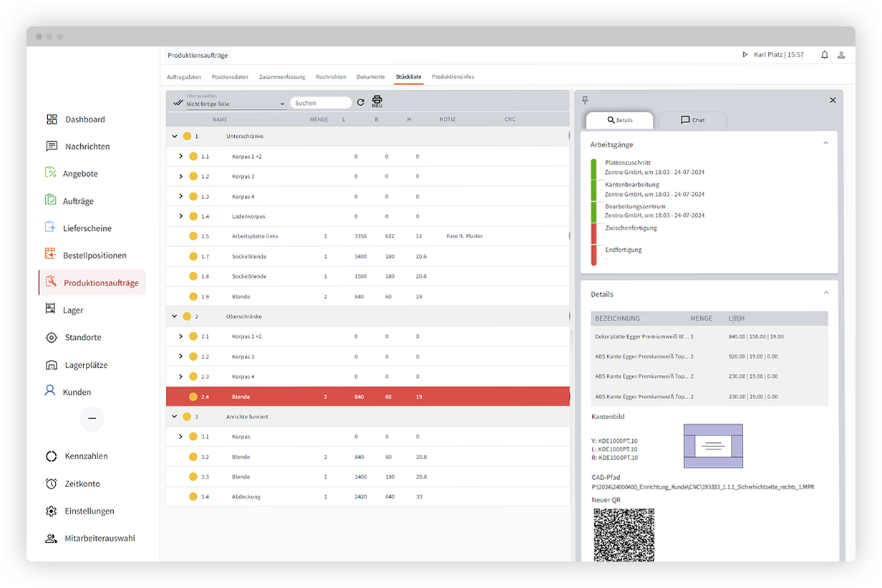Close the details panel with X
The width and height of the screenshot is (882, 588).
[x=833, y=100]
